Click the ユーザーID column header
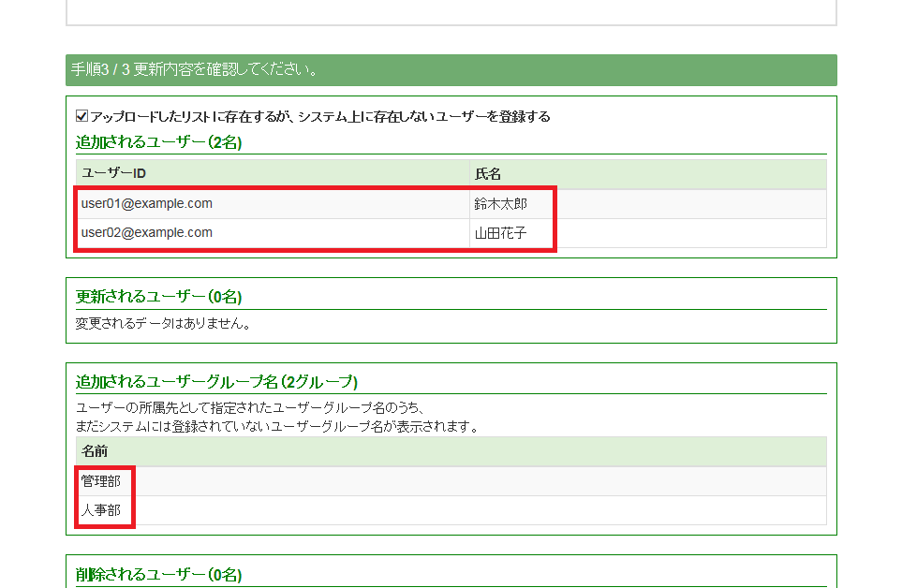 coord(273,174)
